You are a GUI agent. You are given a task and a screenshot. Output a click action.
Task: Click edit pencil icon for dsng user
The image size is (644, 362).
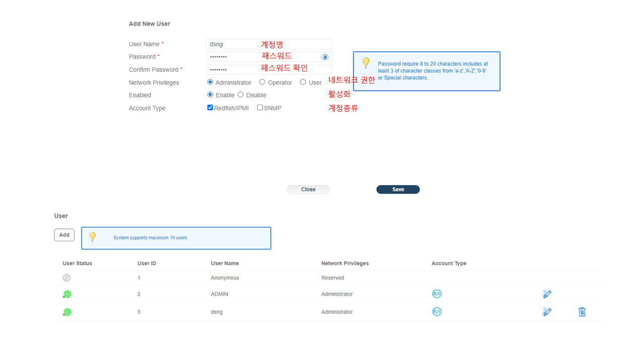coord(547,312)
